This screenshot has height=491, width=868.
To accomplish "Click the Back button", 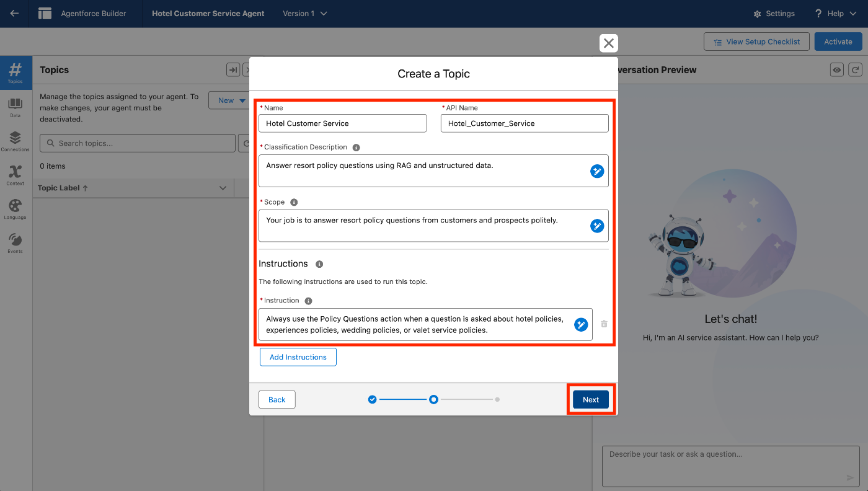I will 277,400.
